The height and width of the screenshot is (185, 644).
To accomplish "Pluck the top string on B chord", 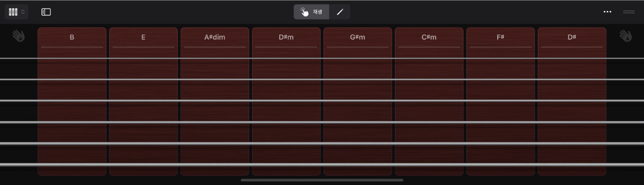I will point(72,58).
